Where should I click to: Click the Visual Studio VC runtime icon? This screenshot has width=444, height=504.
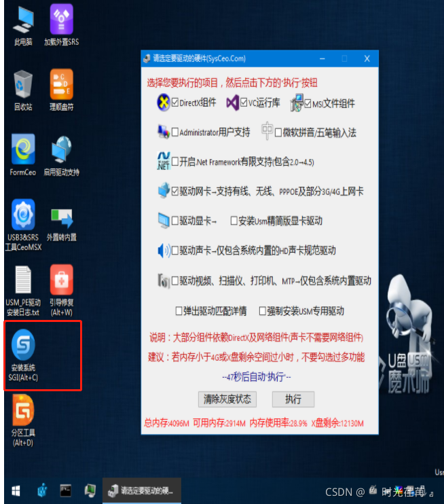(233, 103)
